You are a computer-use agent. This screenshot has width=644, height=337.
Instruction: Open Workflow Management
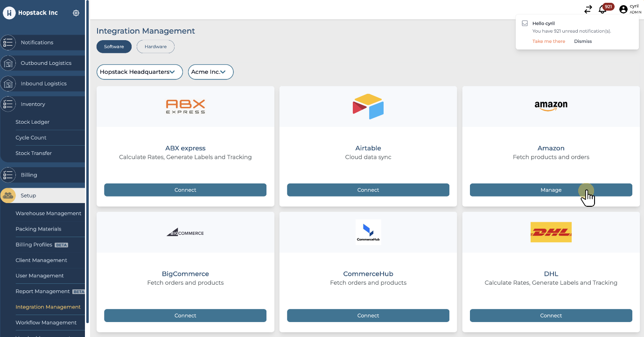point(46,323)
